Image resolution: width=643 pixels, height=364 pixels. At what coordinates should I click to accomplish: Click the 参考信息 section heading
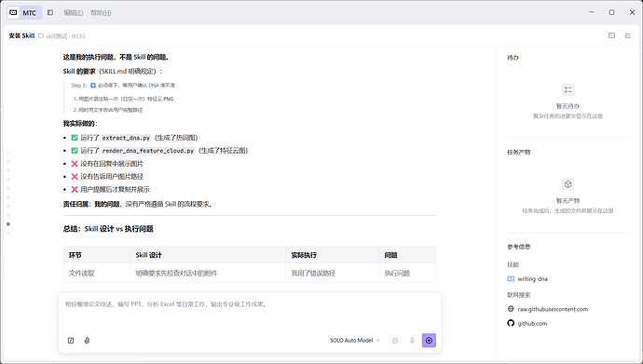519,247
